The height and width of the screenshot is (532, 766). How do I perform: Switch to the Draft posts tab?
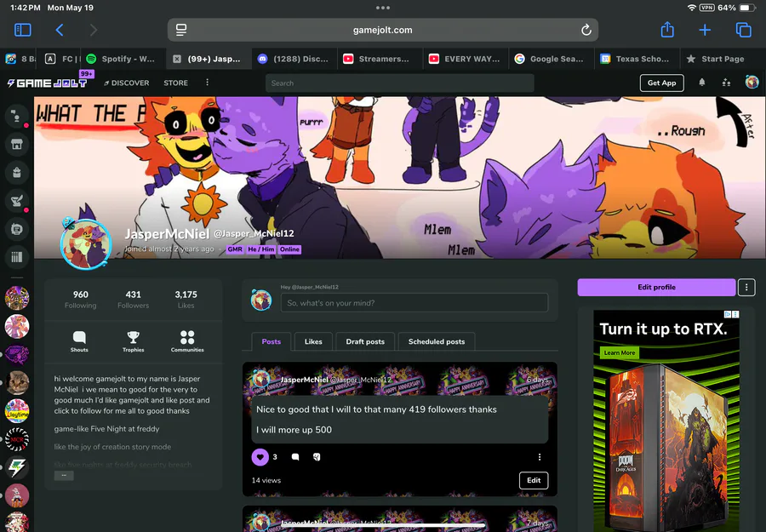click(x=365, y=341)
